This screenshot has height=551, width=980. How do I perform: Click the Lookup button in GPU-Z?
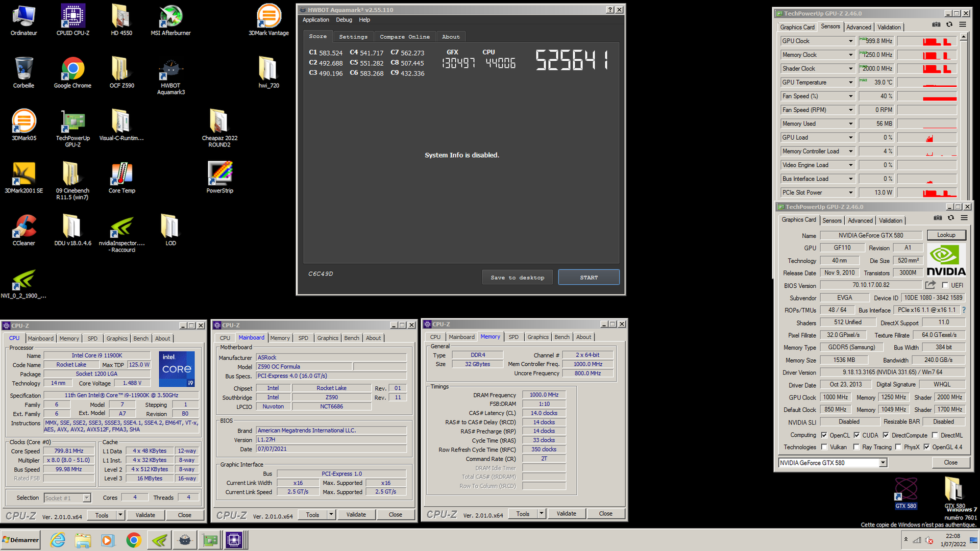946,235
